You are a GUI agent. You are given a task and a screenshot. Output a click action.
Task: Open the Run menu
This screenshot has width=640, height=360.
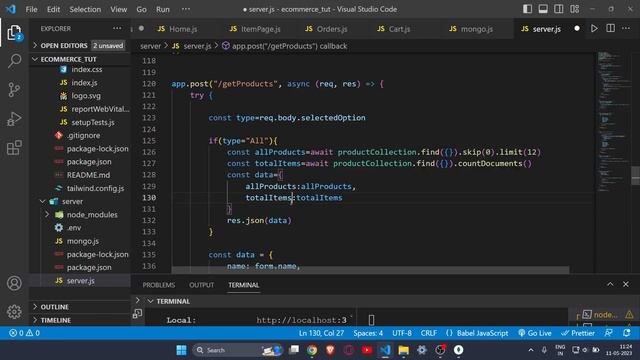(x=163, y=9)
